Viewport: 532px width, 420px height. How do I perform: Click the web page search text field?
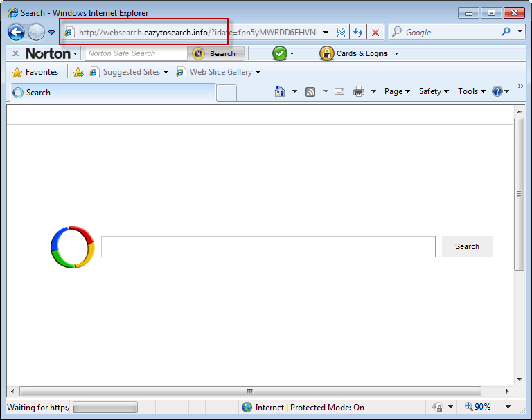coord(268,247)
